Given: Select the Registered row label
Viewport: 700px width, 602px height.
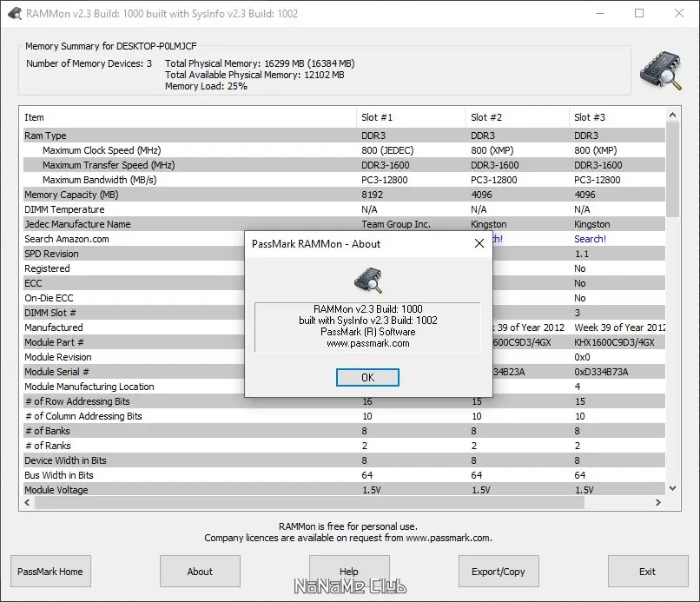Looking at the screenshot, I should pos(47,268).
